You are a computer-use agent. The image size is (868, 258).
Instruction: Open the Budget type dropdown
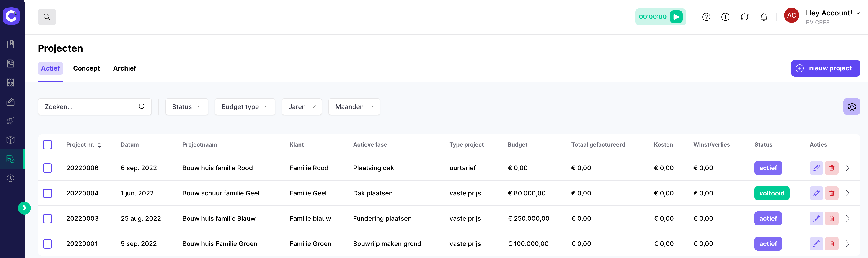coord(245,107)
